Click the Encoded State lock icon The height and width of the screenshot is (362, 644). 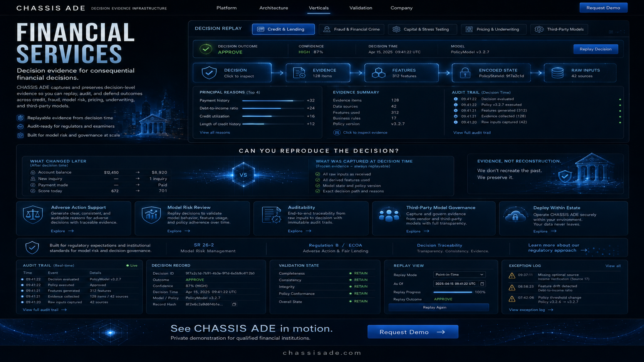(465, 73)
